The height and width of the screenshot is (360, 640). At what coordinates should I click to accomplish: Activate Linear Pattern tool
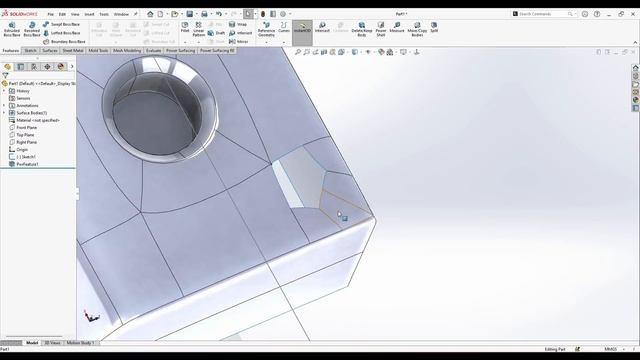pyautogui.click(x=198, y=29)
